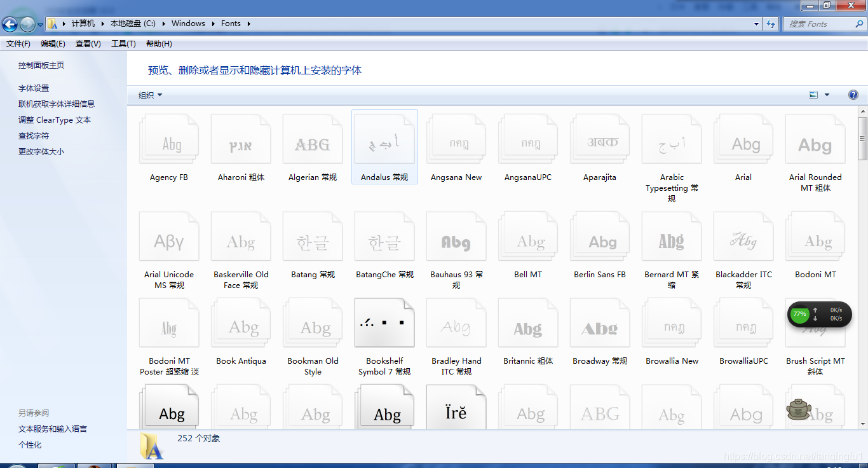Select the Blackadder ITC font icon
This screenshot has width=868, height=468.
click(743, 237)
